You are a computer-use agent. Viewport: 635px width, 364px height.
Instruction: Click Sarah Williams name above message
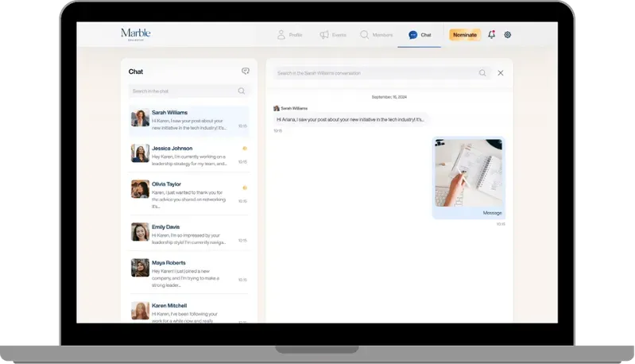coord(294,109)
